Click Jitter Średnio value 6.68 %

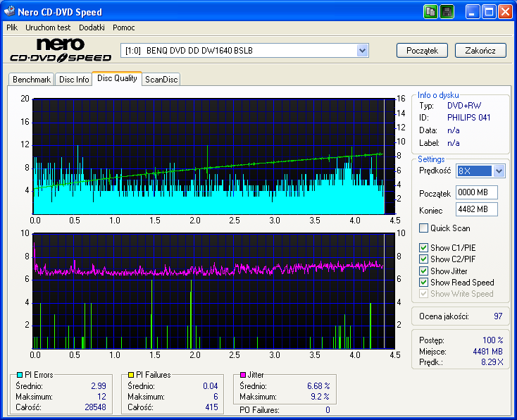(318, 385)
